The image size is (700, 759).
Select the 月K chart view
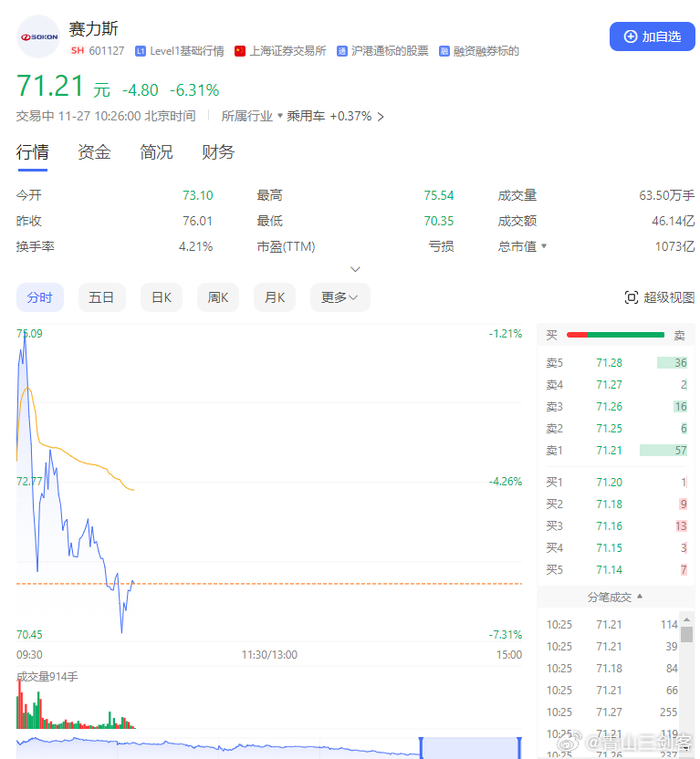point(275,297)
